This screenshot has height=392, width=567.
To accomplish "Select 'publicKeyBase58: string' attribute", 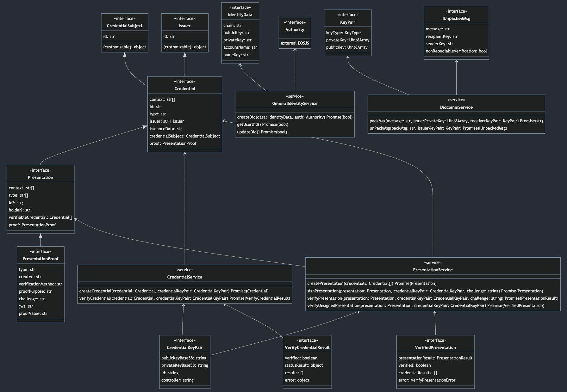I will pyautogui.click(x=184, y=358).
